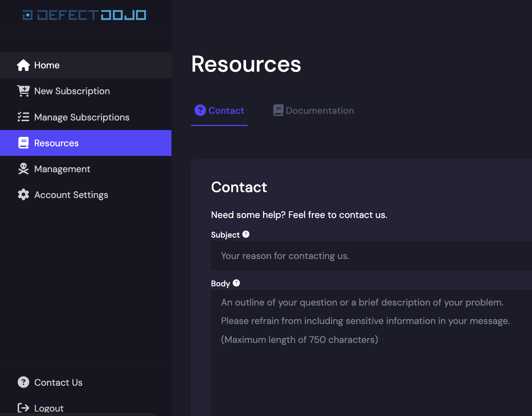
Task: Switch to the Documentation tab
Action: coord(314,110)
